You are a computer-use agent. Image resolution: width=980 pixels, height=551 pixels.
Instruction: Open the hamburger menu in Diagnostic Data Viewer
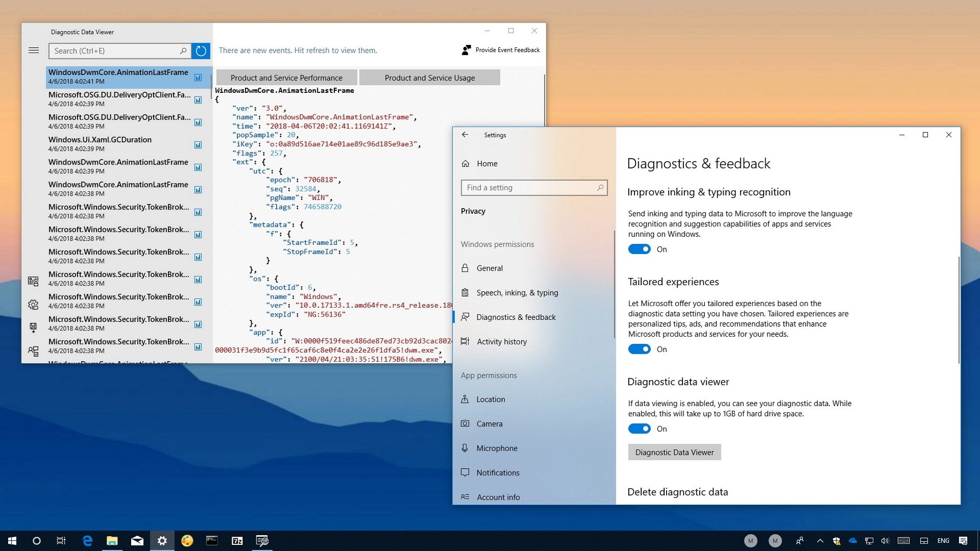pyautogui.click(x=33, y=50)
